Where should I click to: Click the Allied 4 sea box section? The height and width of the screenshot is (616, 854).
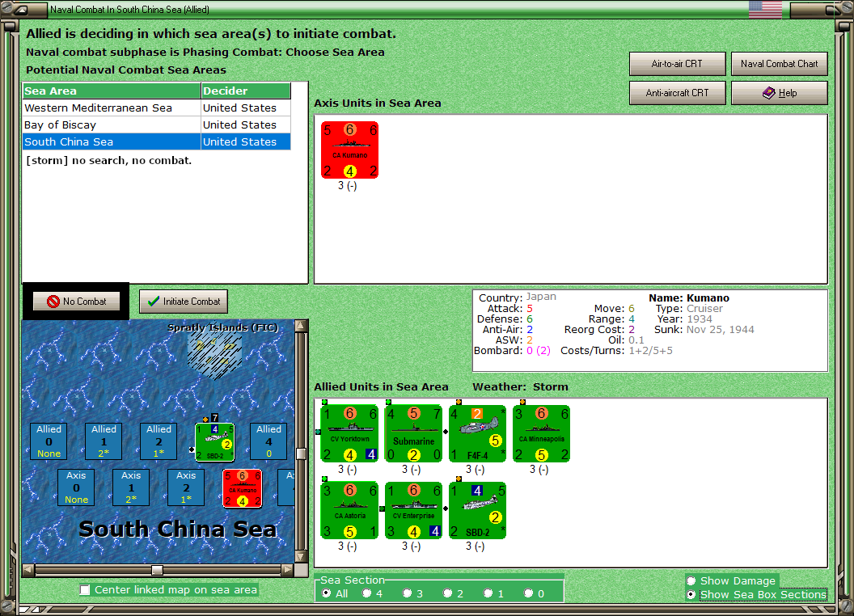pyautogui.click(x=268, y=441)
